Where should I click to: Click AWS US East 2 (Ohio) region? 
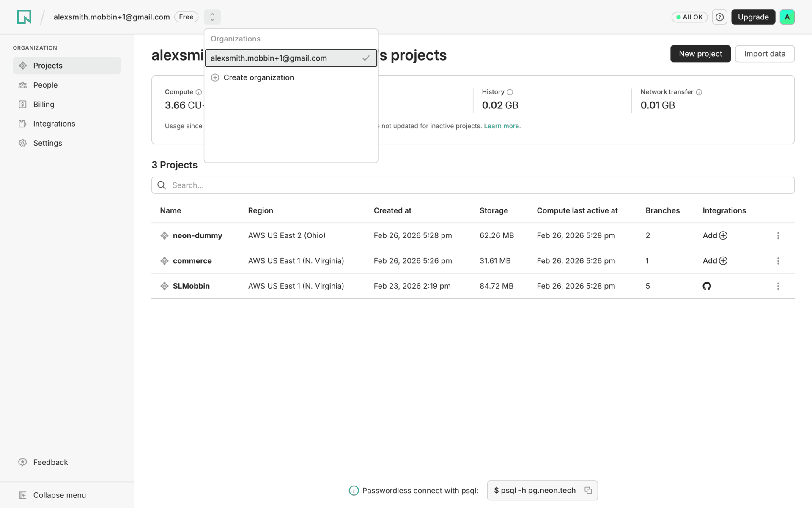[287, 235]
